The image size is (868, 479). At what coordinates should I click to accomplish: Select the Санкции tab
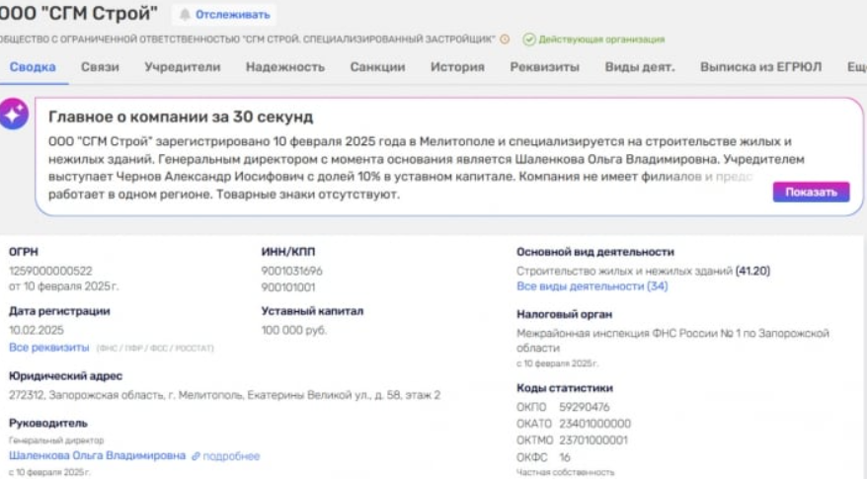377,67
